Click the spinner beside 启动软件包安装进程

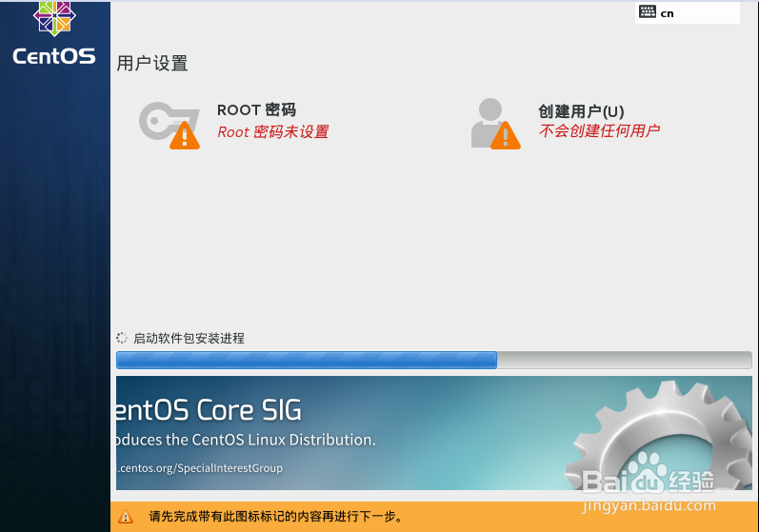tap(122, 338)
